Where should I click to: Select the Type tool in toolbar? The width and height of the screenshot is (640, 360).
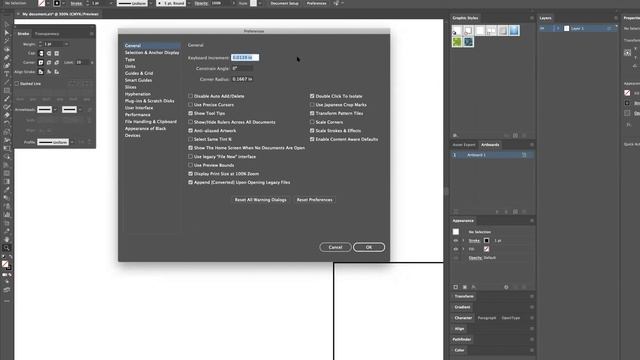7,74
